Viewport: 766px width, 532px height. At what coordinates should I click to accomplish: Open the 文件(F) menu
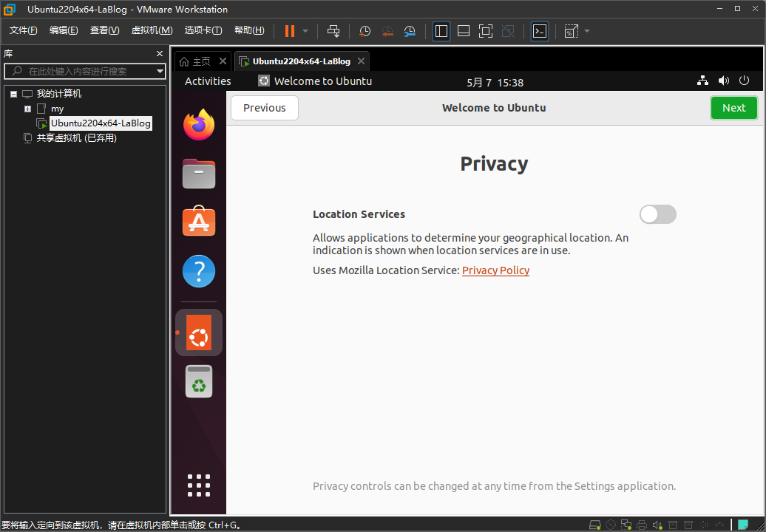click(24, 31)
